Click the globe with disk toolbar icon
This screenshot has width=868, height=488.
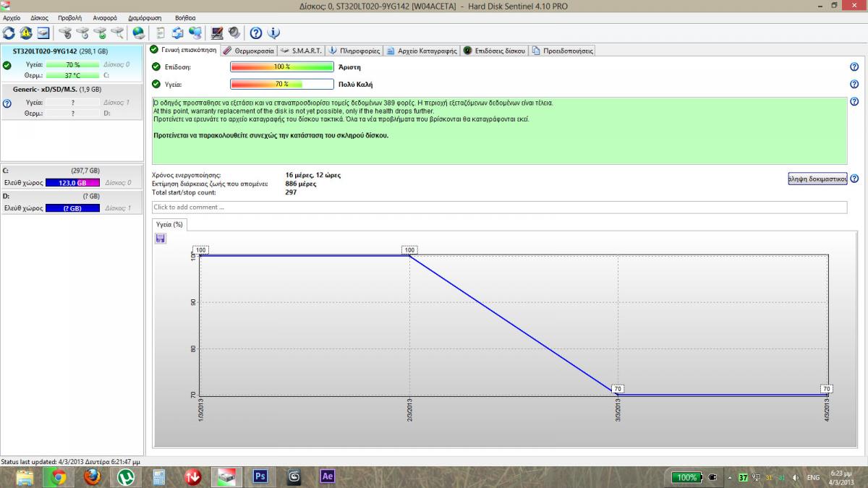click(x=139, y=33)
